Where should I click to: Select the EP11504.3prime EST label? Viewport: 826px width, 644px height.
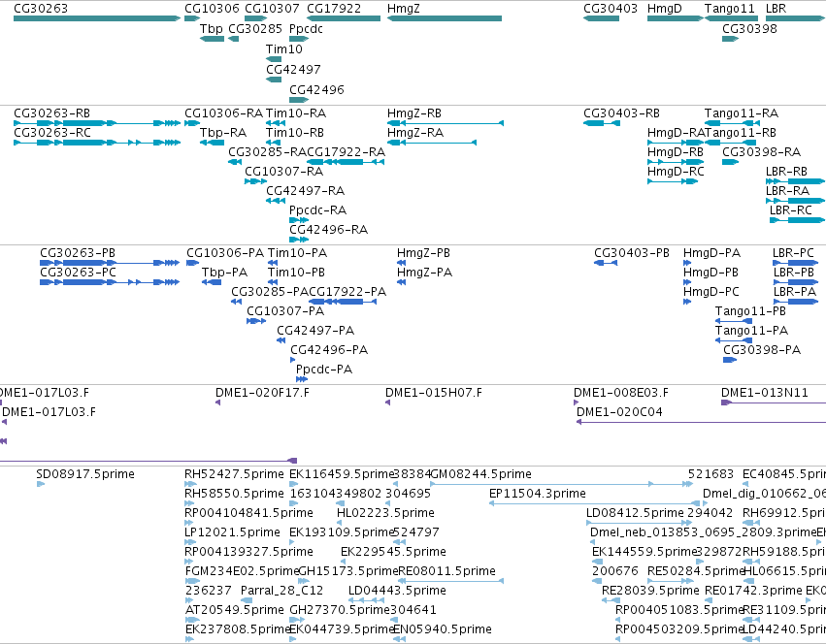[x=538, y=494]
